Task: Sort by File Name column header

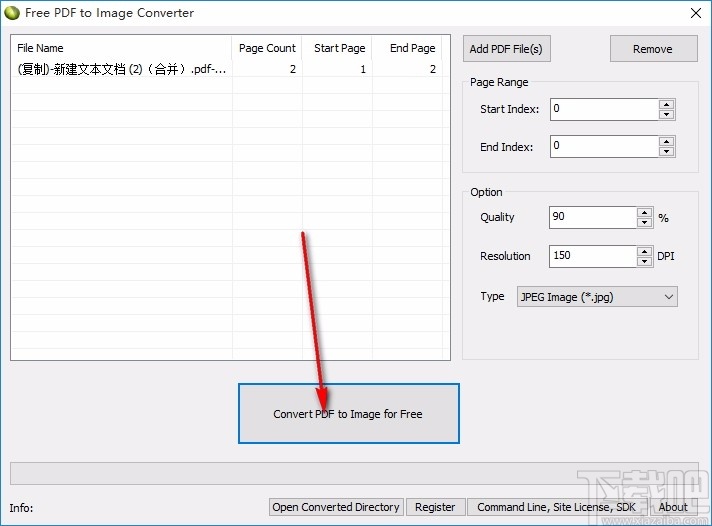Action: (x=121, y=48)
